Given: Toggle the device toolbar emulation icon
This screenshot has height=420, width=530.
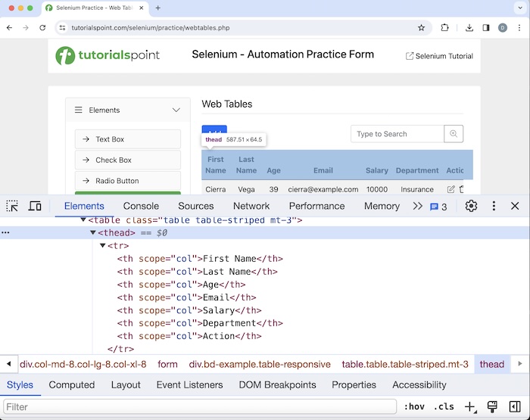Looking at the screenshot, I should pos(35,206).
